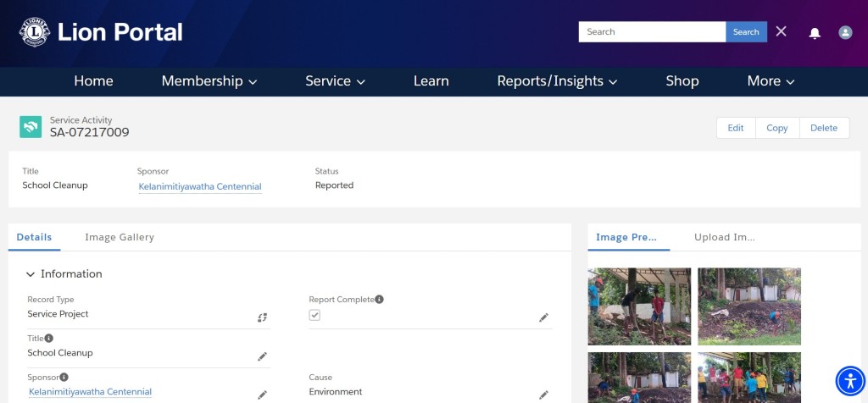Screen dimensions: 868x403
Task: Open thumbnail of dirt mound on slope
Action: point(749,306)
